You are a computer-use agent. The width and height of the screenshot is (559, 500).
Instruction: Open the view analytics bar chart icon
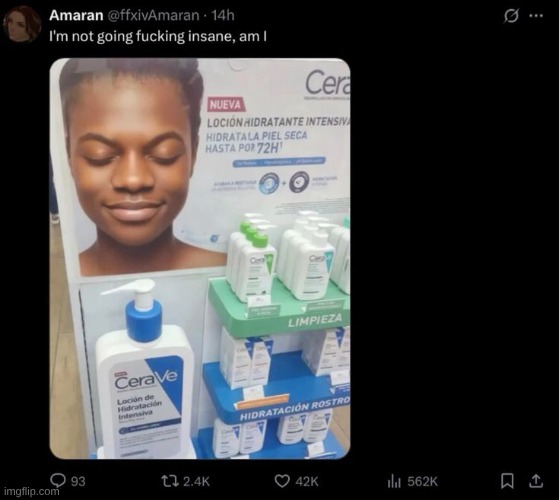394,482
